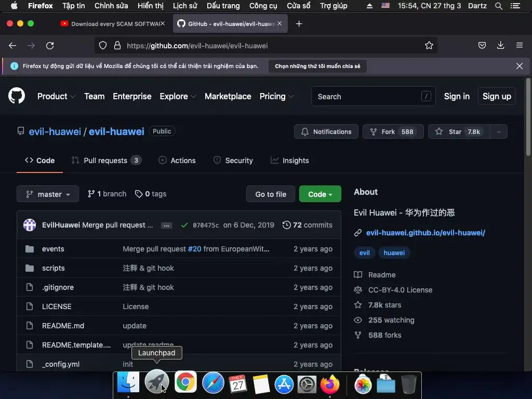
Task: Switch to the Actions tab
Action: click(177, 161)
